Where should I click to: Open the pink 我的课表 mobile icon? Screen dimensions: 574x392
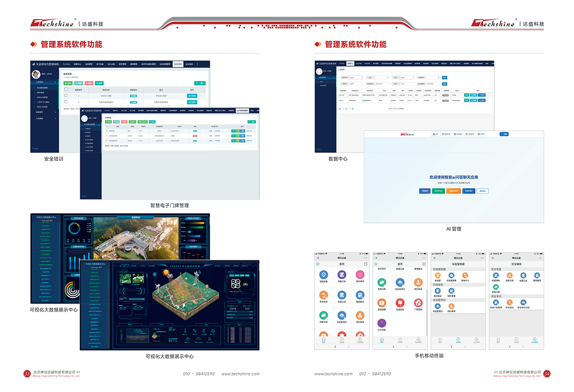[x=360, y=275]
